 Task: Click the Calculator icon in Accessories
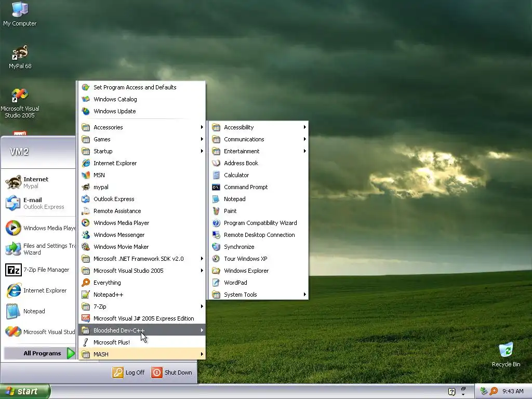click(216, 175)
